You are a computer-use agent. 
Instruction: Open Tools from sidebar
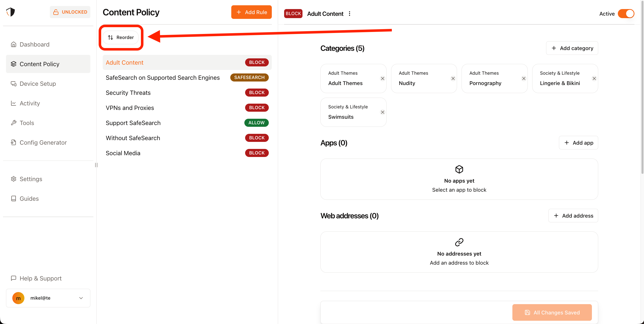coord(27,123)
